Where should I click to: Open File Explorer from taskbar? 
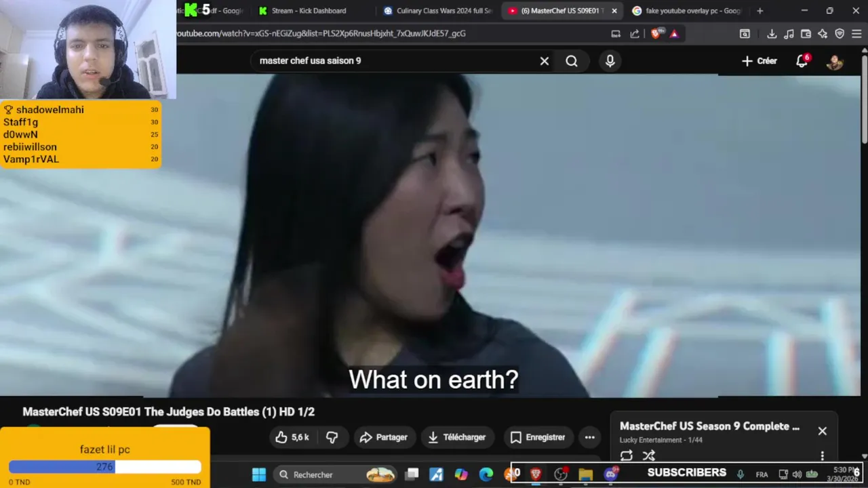click(586, 474)
